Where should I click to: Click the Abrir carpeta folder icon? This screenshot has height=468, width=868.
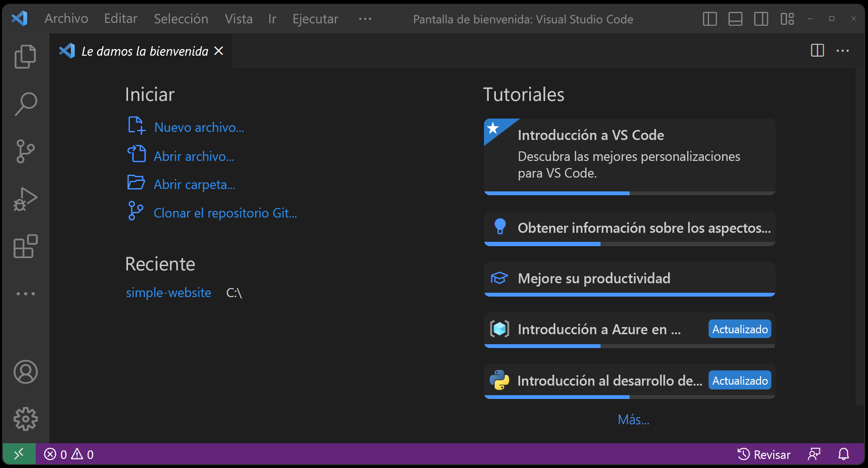pyautogui.click(x=136, y=182)
